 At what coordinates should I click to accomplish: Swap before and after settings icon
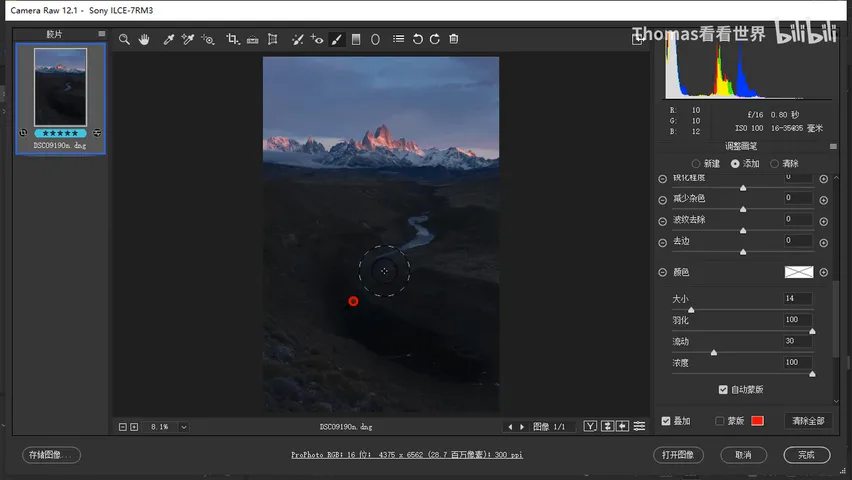point(607,426)
